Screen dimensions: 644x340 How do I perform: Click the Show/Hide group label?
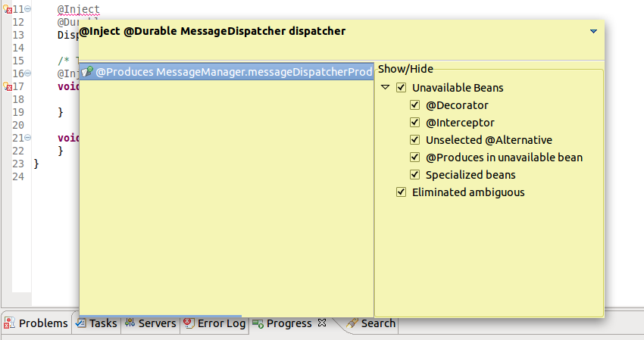(405, 69)
